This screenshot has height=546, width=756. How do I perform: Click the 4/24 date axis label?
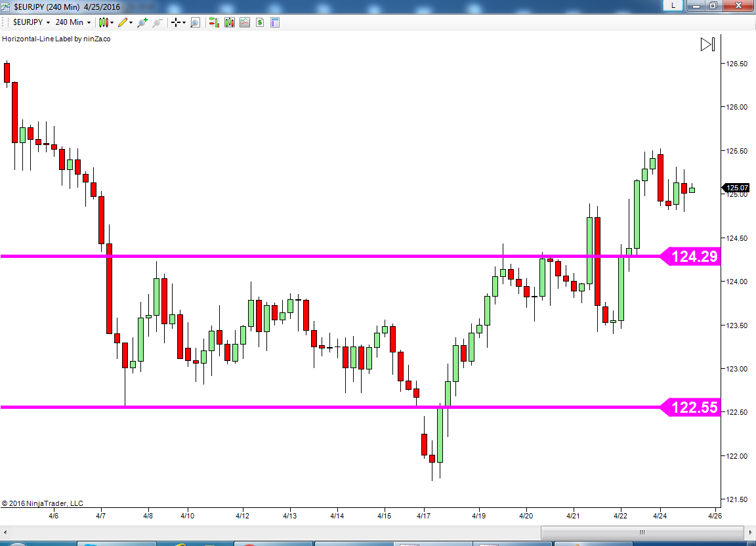(x=660, y=516)
